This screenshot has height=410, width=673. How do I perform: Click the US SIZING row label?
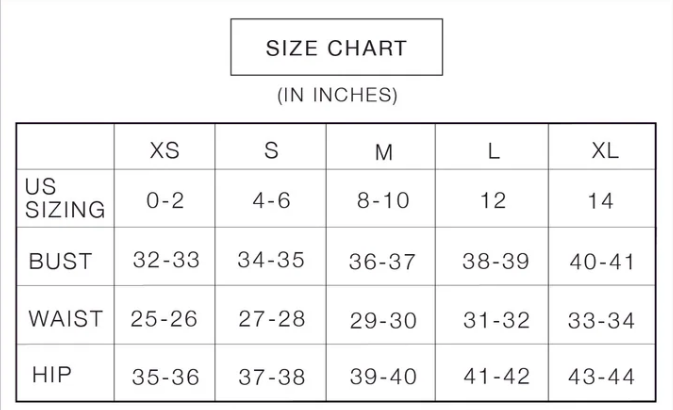64,199
